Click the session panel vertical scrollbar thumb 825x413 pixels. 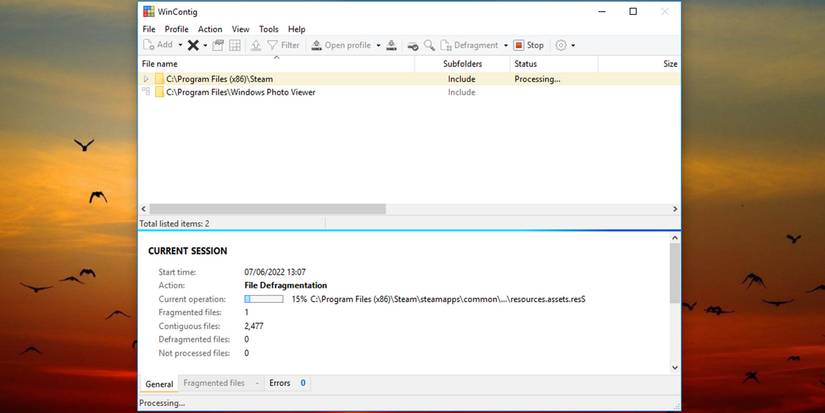675,273
